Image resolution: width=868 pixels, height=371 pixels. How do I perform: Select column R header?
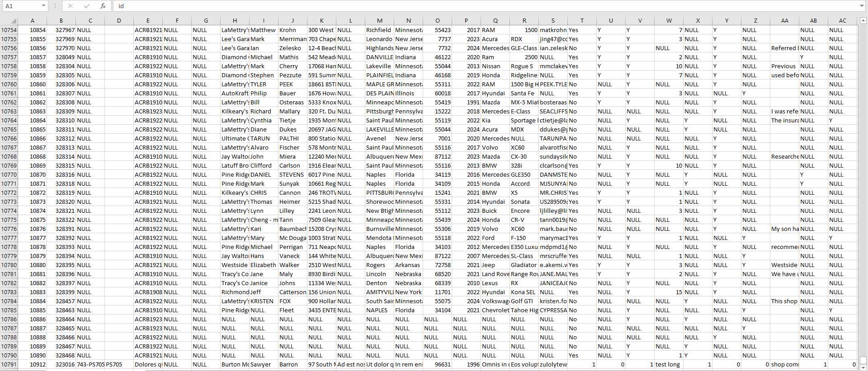524,21
